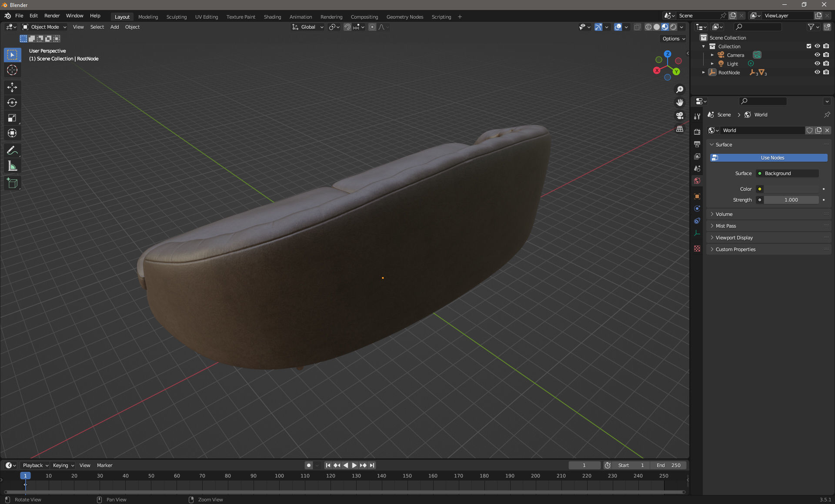Open the Tool properties tab
Viewport: 835px width, 504px height.
pyautogui.click(x=697, y=116)
